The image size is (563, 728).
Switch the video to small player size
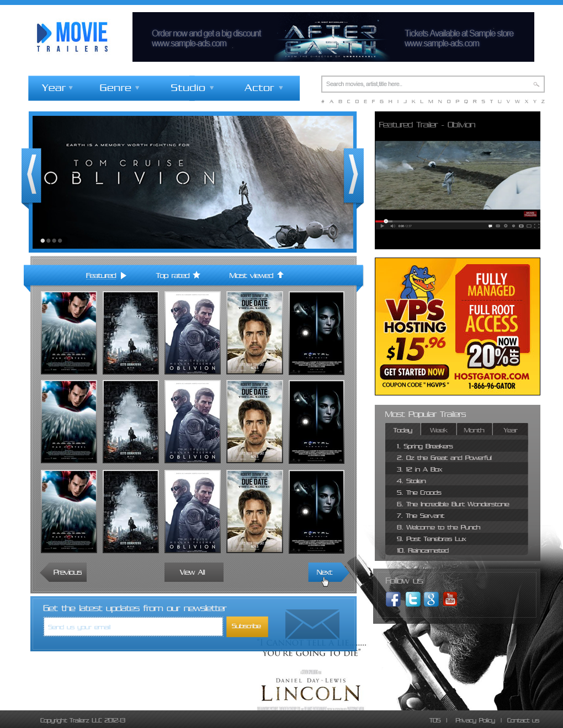pos(521,226)
